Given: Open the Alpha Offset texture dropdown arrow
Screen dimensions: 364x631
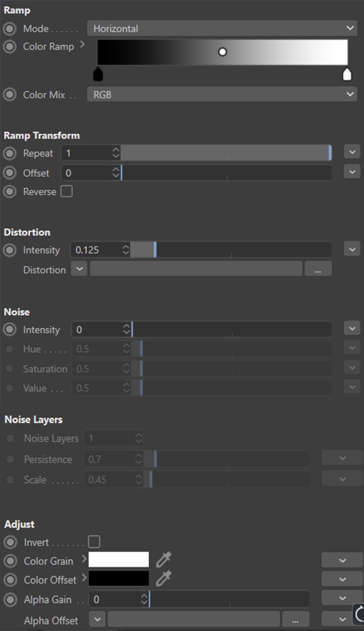Looking at the screenshot, I should coord(97,620).
